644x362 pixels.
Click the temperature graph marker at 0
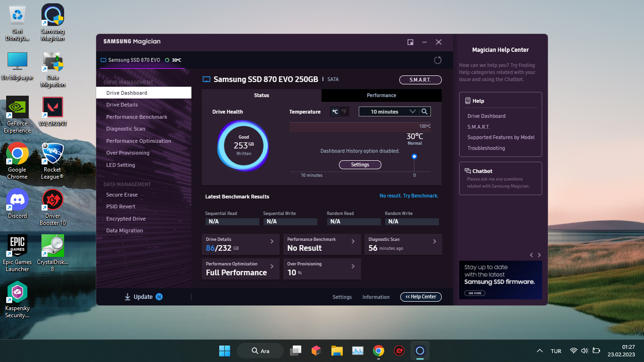tap(414, 156)
